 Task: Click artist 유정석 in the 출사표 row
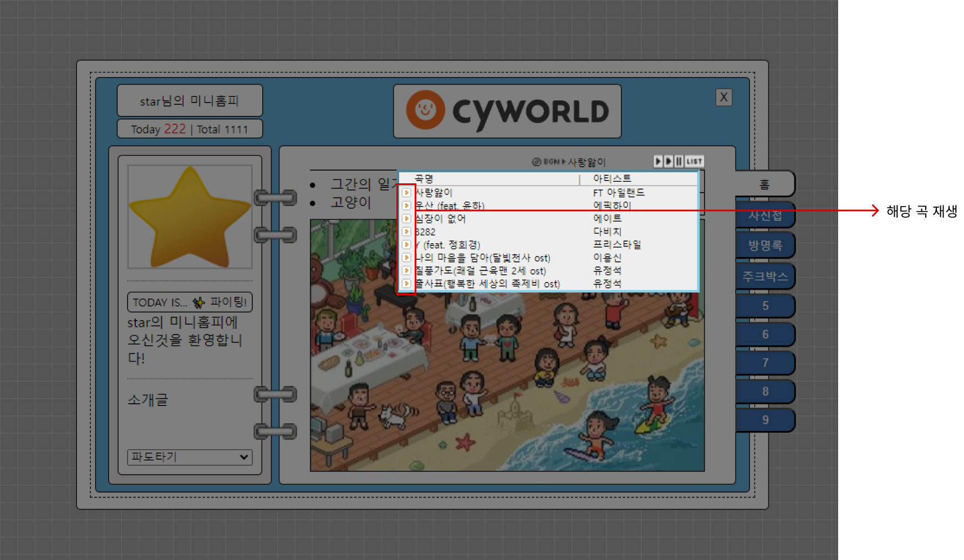pos(608,284)
